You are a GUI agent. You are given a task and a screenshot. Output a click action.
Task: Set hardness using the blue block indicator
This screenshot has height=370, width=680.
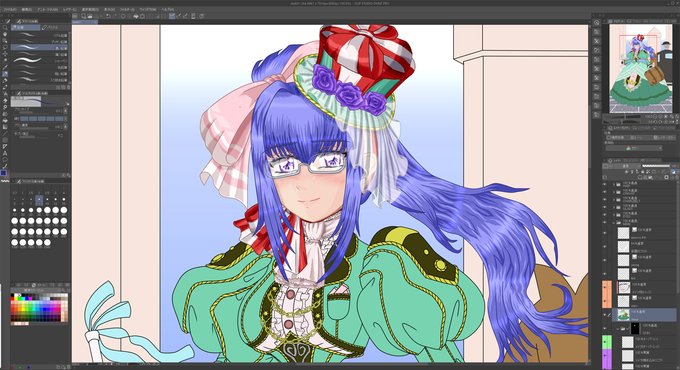41,118
